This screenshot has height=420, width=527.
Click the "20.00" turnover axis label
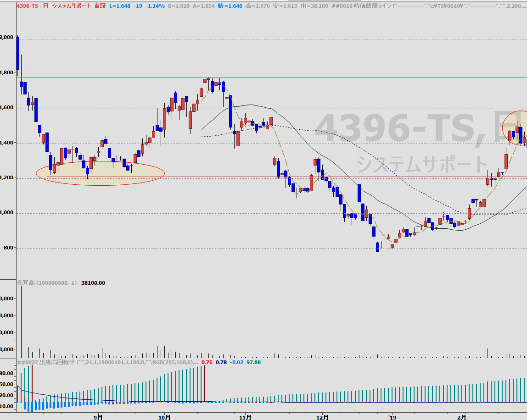(7, 396)
